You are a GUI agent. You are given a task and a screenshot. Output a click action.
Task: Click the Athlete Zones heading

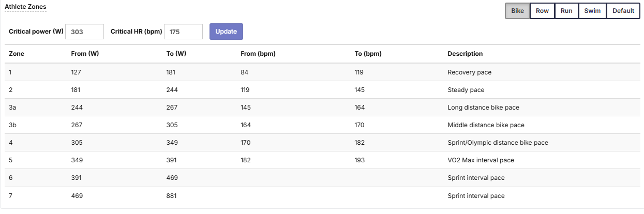(x=25, y=7)
